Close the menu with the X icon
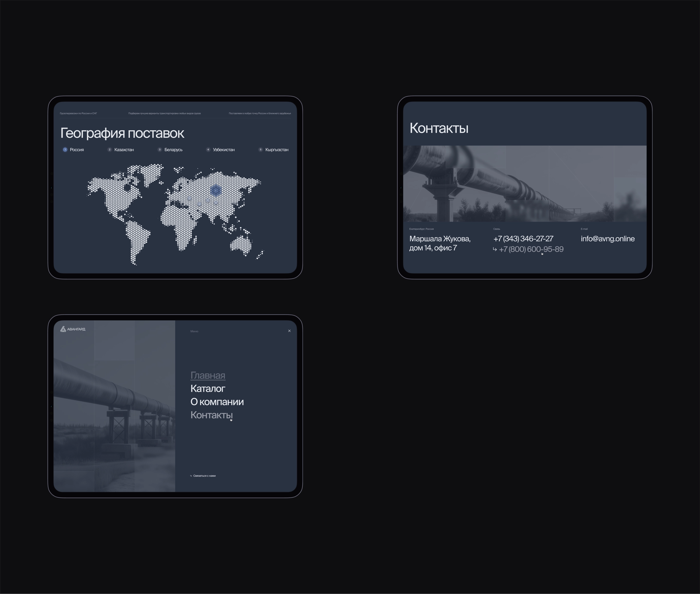The width and height of the screenshot is (700, 594). 289,331
